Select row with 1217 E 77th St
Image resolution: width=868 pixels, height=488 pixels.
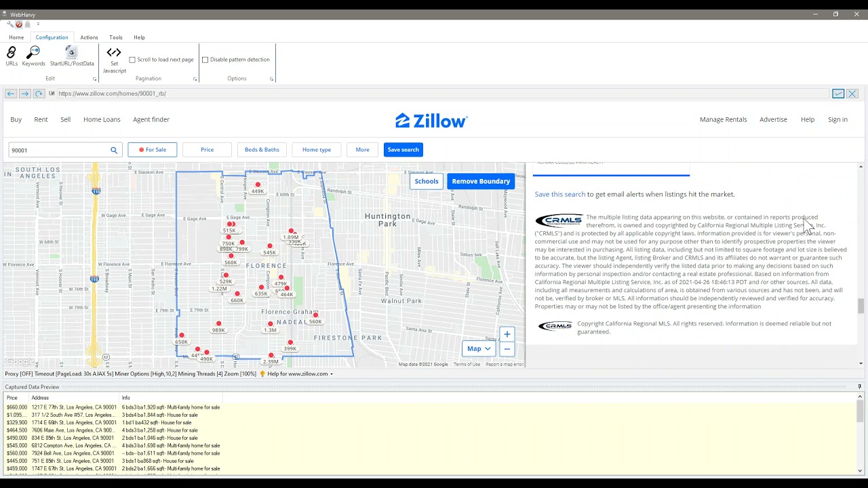[431, 407]
